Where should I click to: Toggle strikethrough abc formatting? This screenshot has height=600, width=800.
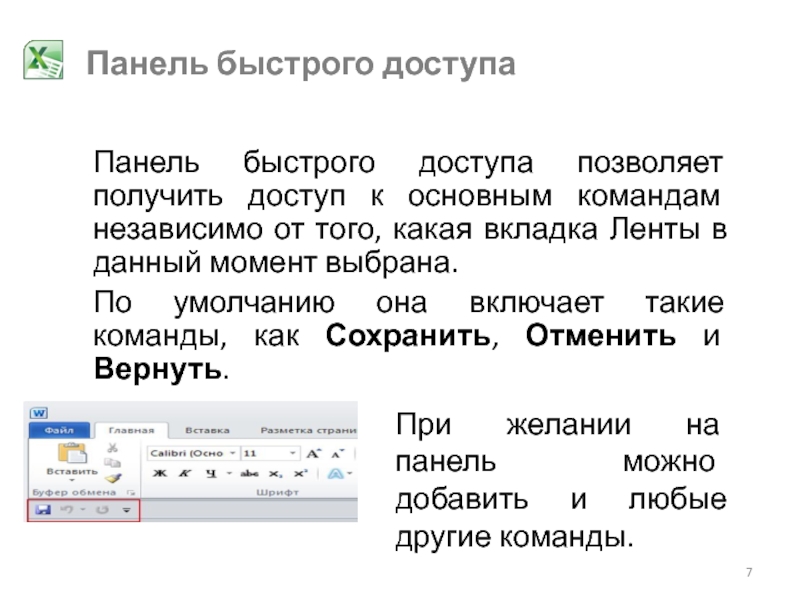click(x=249, y=474)
